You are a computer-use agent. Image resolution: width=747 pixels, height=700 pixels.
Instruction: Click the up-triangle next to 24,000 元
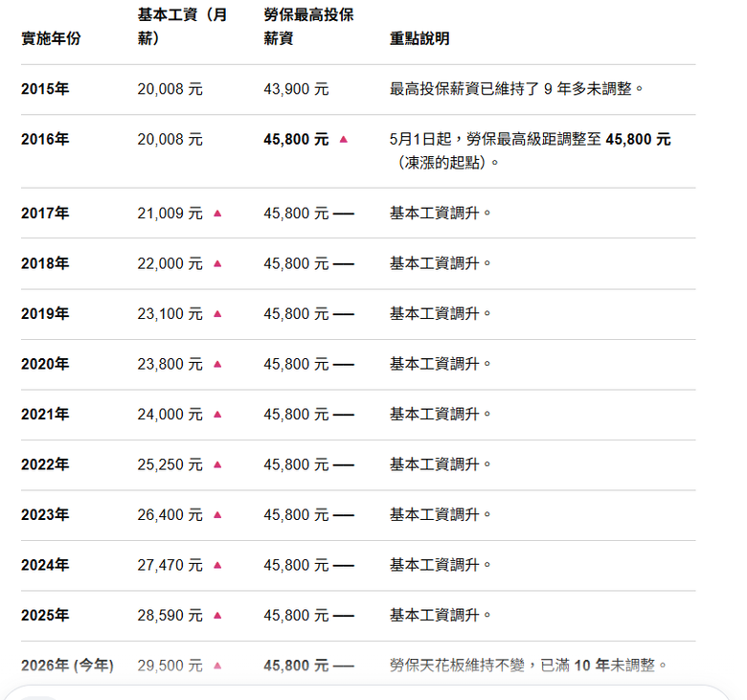click(x=217, y=414)
